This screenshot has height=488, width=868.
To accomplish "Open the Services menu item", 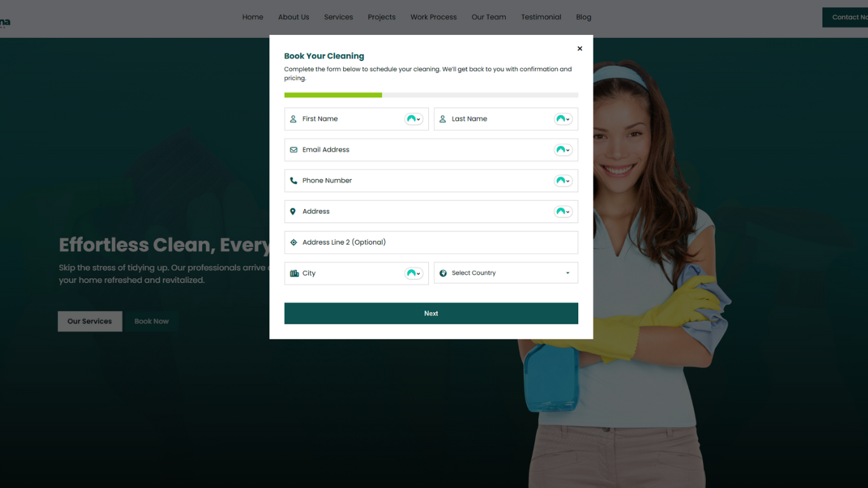I will (338, 17).
